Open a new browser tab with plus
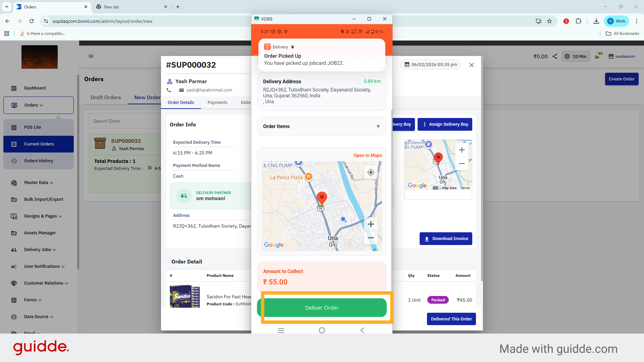 (178, 7)
